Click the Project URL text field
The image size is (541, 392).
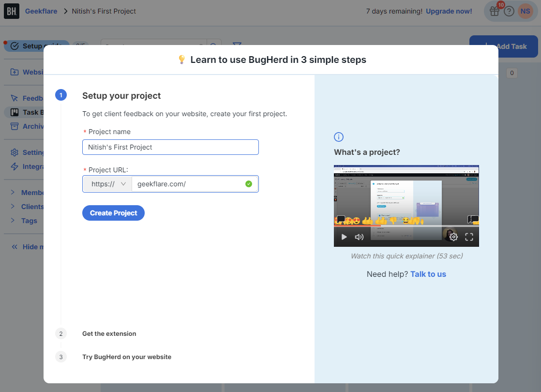195,184
